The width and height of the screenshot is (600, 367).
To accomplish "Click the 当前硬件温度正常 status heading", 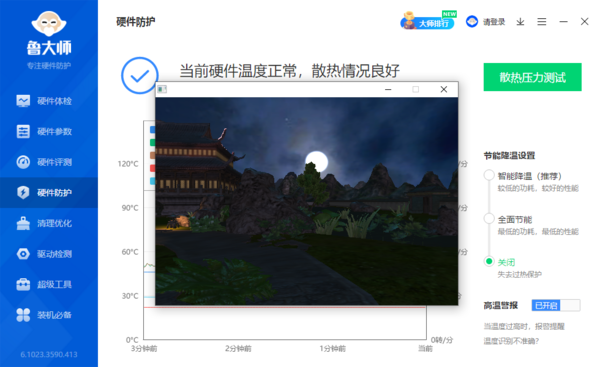I will (290, 71).
